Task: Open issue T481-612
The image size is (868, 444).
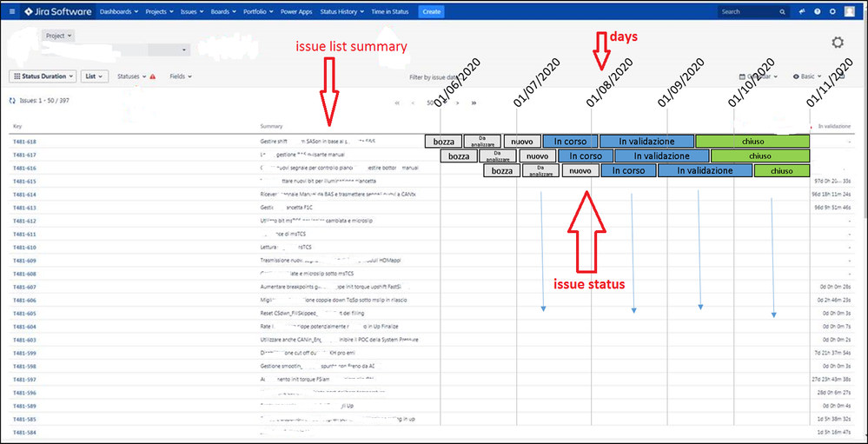Action: click(24, 221)
